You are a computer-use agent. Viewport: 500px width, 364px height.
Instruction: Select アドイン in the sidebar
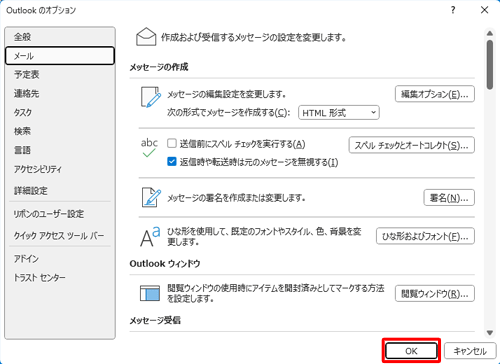[60, 259]
